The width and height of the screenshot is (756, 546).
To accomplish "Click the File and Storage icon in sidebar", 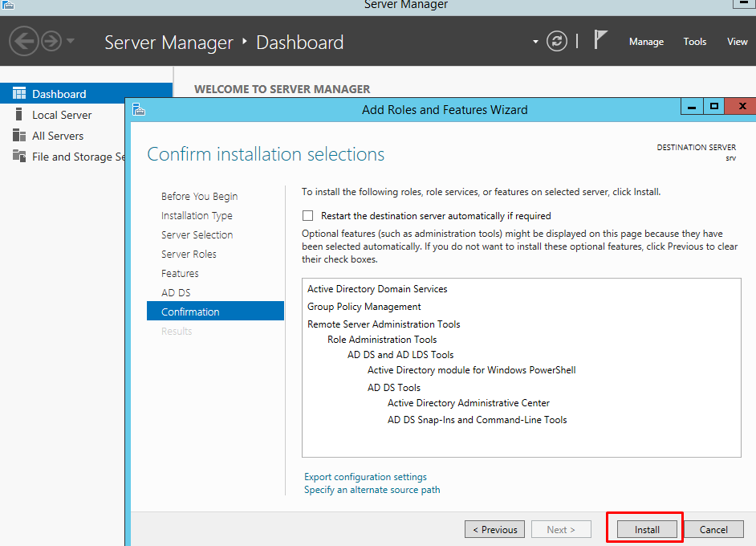I will click(x=19, y=156).
